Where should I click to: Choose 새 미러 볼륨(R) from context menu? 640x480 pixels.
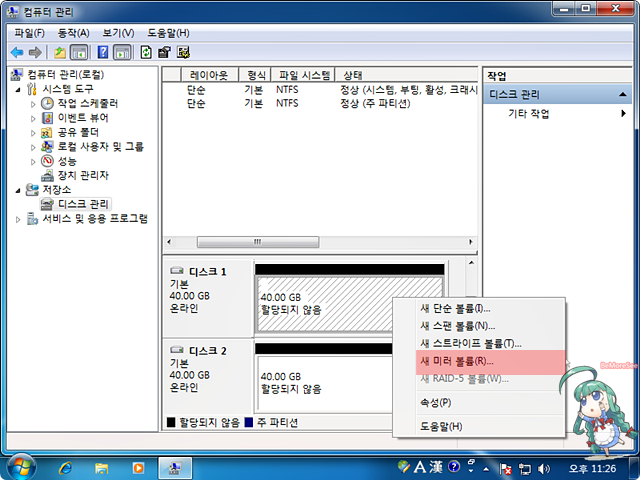pos(457,361)
